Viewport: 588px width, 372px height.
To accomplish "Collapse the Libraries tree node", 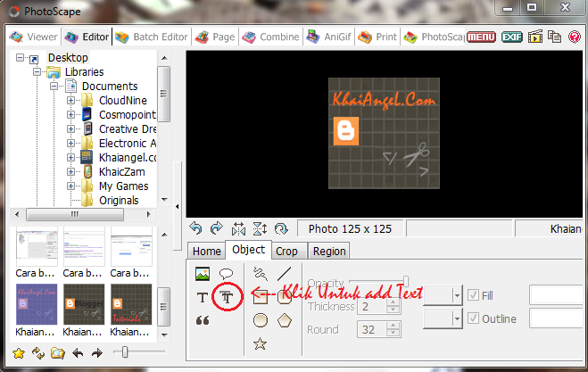I will click(x=37, y=71).
